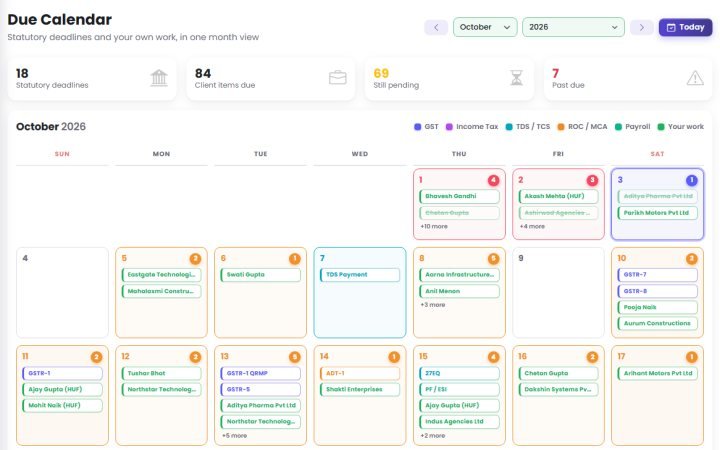Open struck-through Chetan Gupta on October 1
The width and height of the screenshot is (720, 450).
[459, 213]
